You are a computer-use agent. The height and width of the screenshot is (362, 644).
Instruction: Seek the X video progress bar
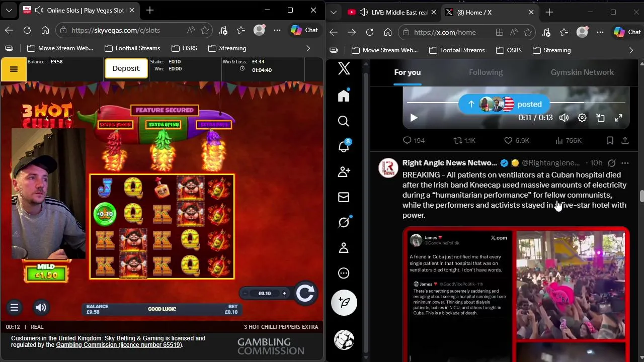516,103
